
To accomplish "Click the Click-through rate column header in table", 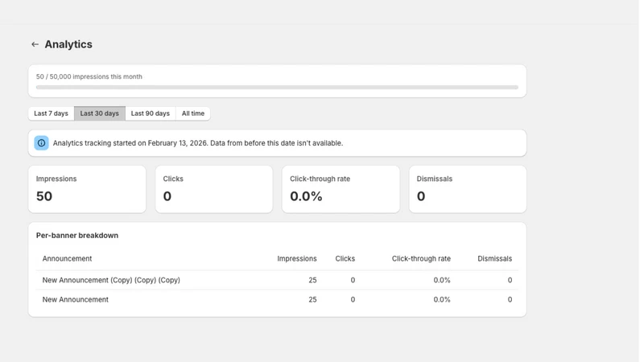I will (x=421, y=258).
